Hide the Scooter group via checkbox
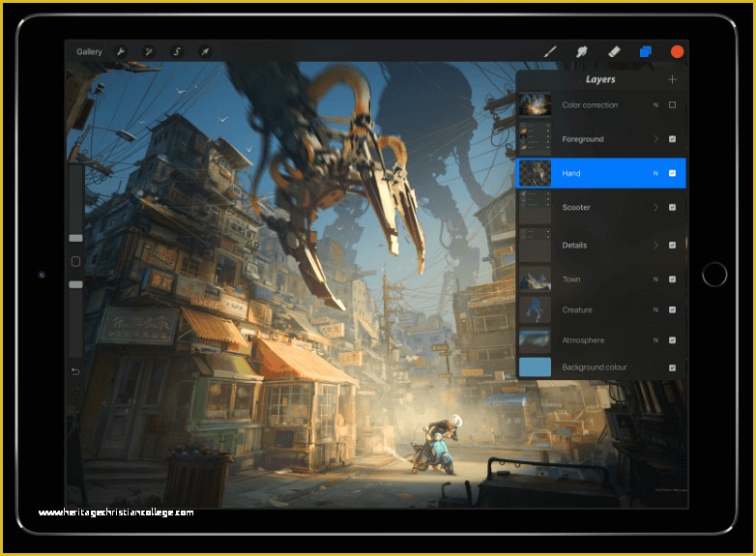 [x=672, y=207]
